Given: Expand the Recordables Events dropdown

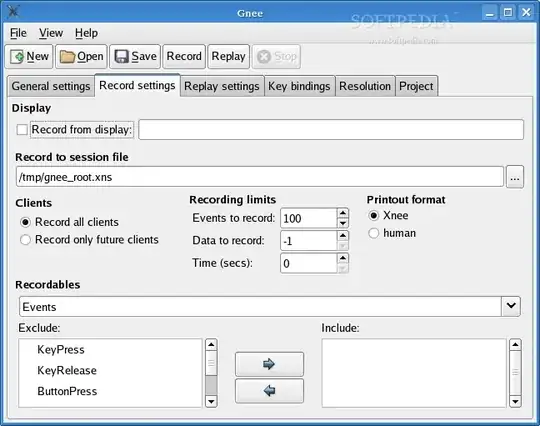Looking at the screenshot, I should coord(511,306).
